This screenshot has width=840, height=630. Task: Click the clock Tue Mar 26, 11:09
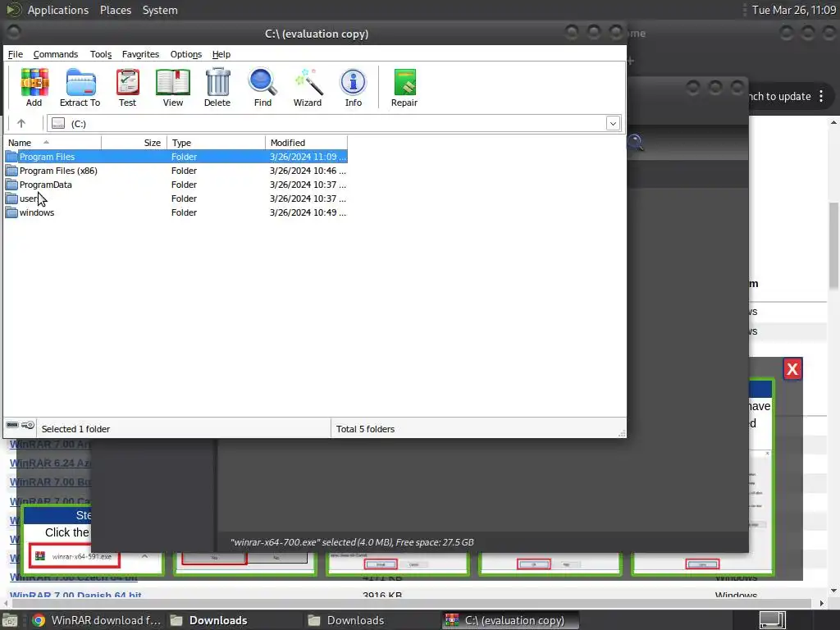(x=793, y=10)
